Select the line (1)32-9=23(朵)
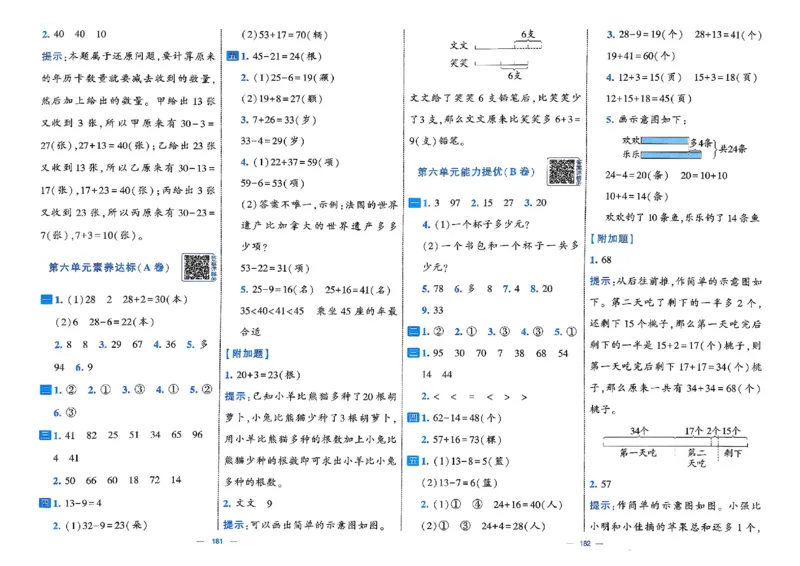This screenshot has height=566, width=800. pos(106,525)
